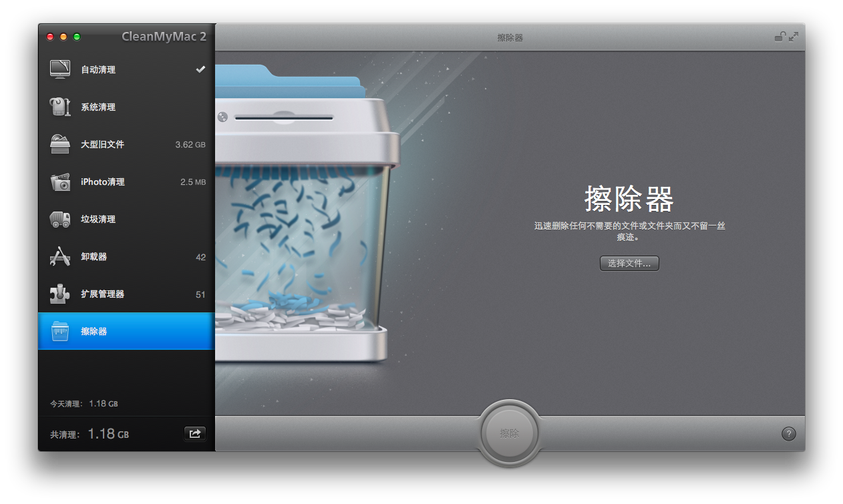Viewport: 843px width, 504px height.
Task: Click the applications icon beside 卸载器
Action: [x=60, y=256]
